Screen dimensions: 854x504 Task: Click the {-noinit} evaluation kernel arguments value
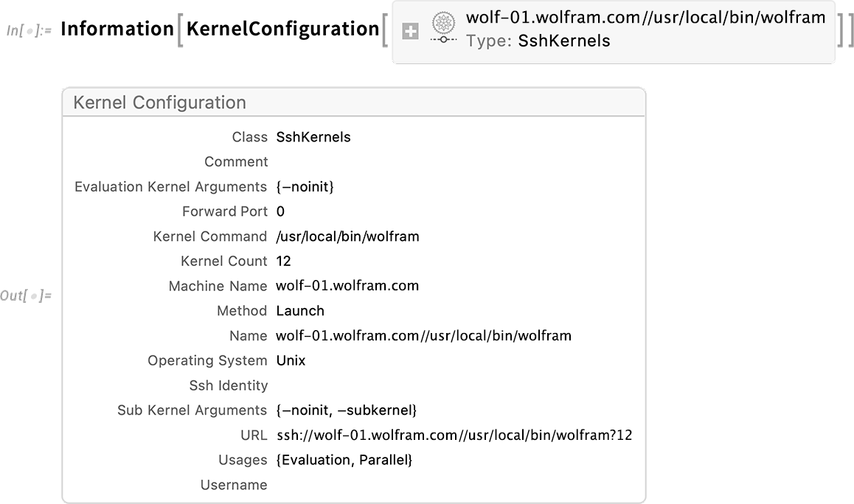305,186
